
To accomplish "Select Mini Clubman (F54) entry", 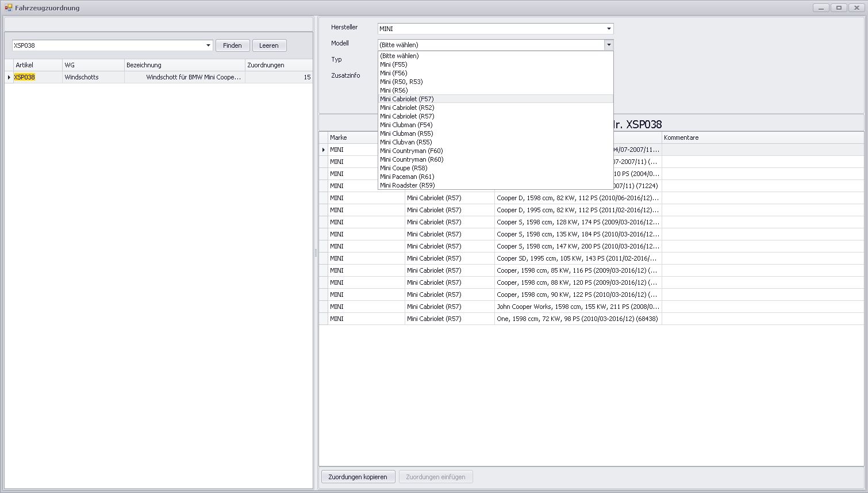I will [406, 125].
